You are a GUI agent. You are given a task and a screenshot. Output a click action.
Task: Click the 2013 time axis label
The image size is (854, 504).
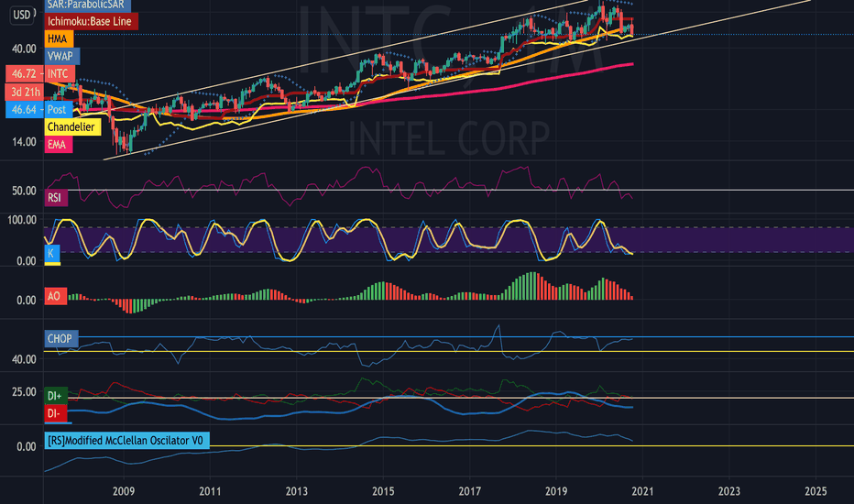pos(296,491)
